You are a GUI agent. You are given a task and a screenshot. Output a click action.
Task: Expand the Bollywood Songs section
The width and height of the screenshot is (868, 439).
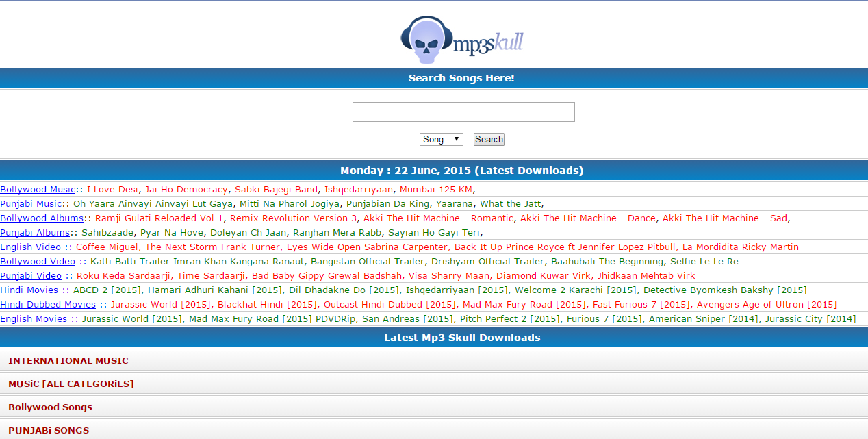point(434,407)
